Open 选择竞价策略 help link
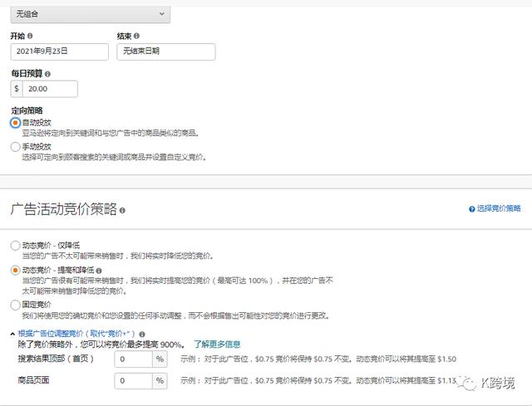Screen dimensions: 532x406 coord(499,208)
